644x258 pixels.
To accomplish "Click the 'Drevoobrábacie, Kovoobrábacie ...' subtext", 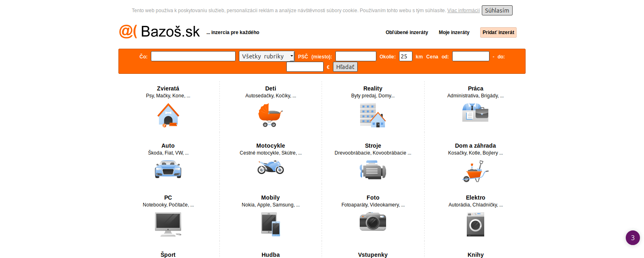I will click(x=373, y=153).
